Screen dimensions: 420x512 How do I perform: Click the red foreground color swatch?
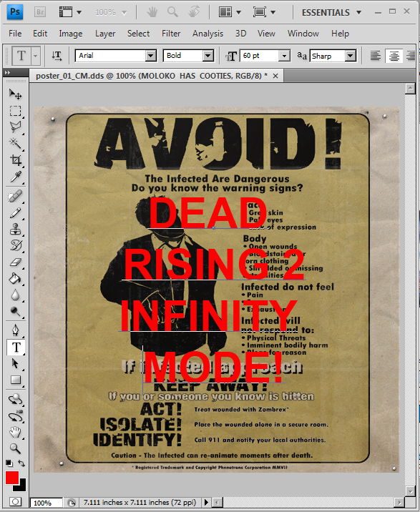coord(12,478)
